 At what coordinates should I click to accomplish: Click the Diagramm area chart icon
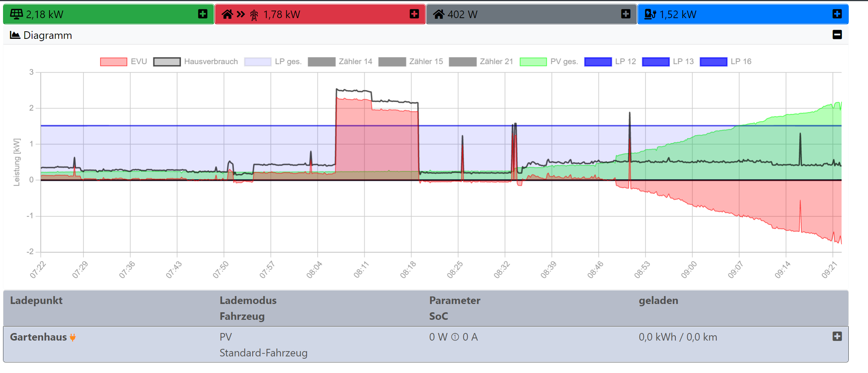15,35
